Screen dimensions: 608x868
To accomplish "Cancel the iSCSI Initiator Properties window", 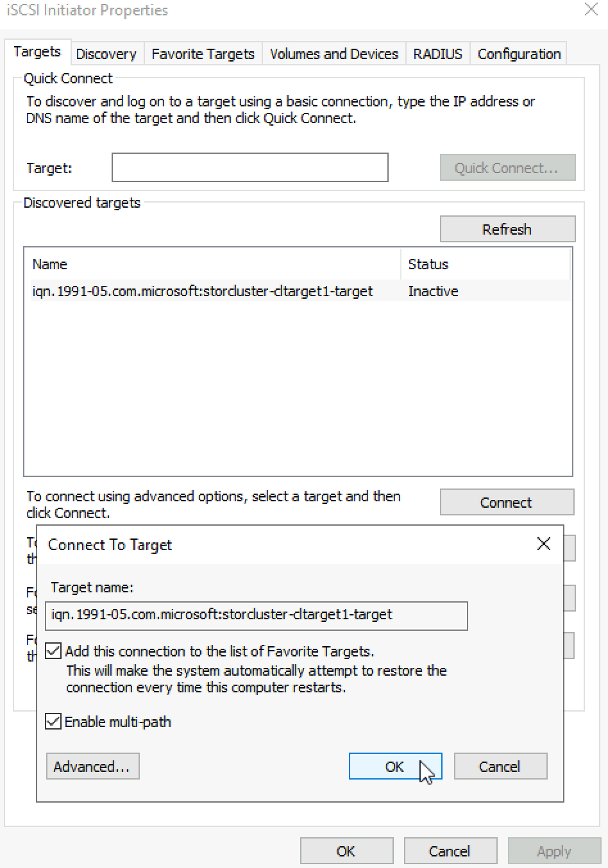I will coord(450,851).
